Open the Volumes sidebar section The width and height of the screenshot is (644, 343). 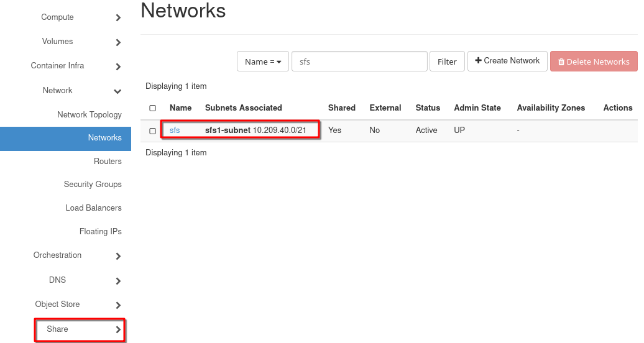(57, 42)
